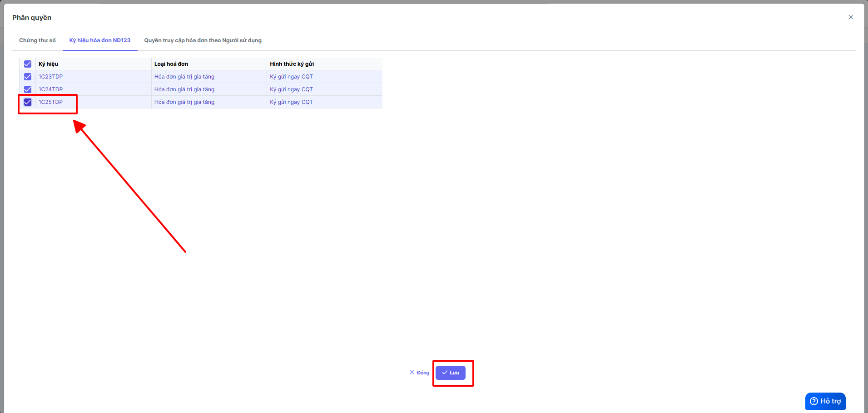Screen dimensions: 868x413
Task: Click invoice type cell in 1C23TDP row
Action: (x=184, y=77)
